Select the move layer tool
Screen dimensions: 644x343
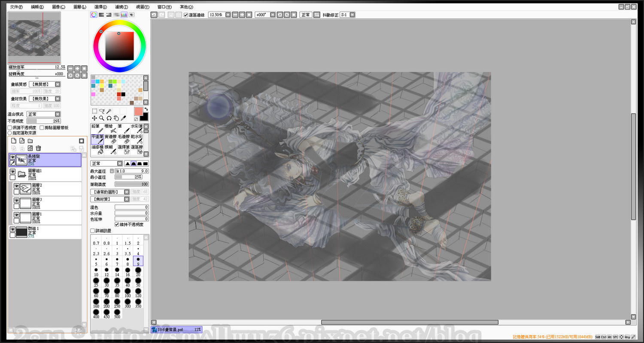94,118
